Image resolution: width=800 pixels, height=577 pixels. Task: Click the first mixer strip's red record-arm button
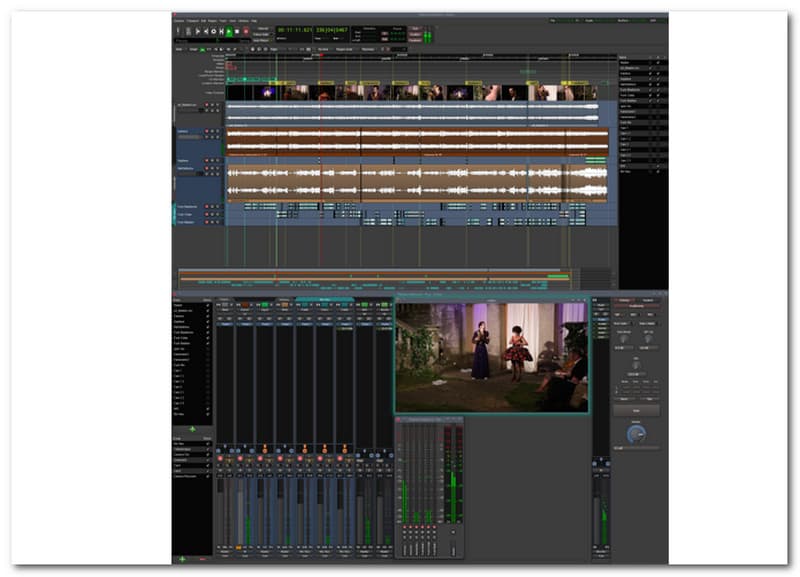[220, 459]
